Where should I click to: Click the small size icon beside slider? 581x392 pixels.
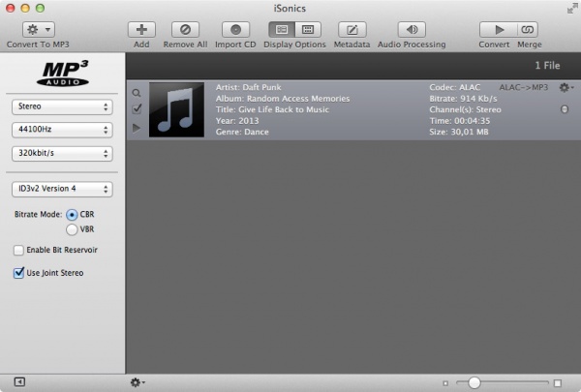[x=445, y=383]
